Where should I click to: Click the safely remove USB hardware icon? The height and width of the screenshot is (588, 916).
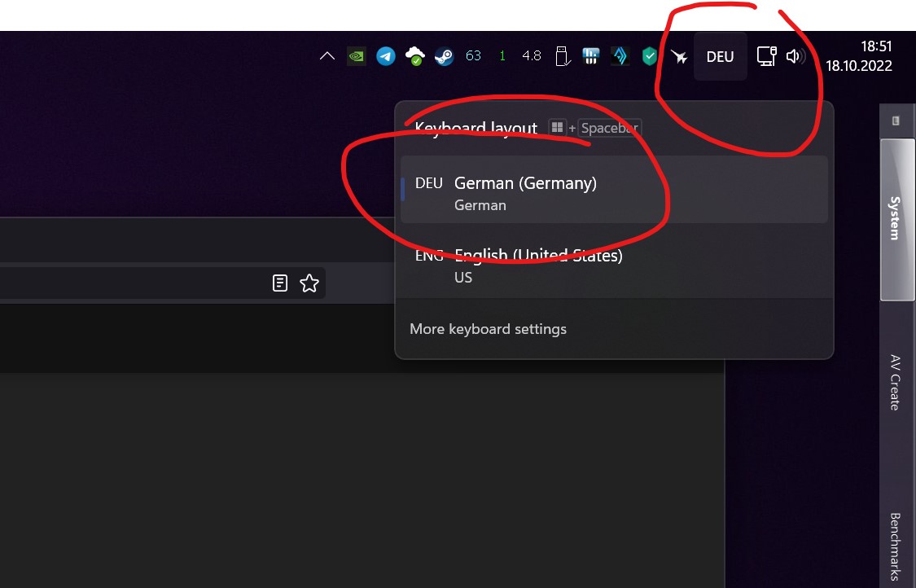point(562,55)
